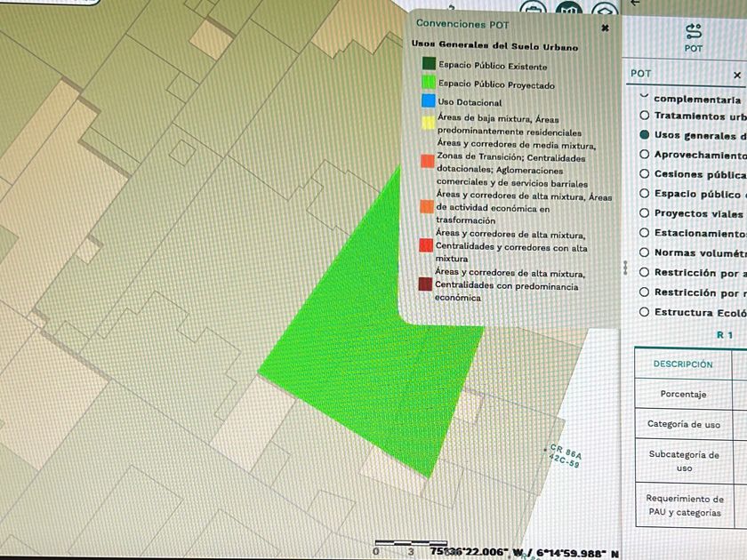
Task: Click the CR 86A 42C-59 address label
Action: pyautogui.click(x=564, y=456)
